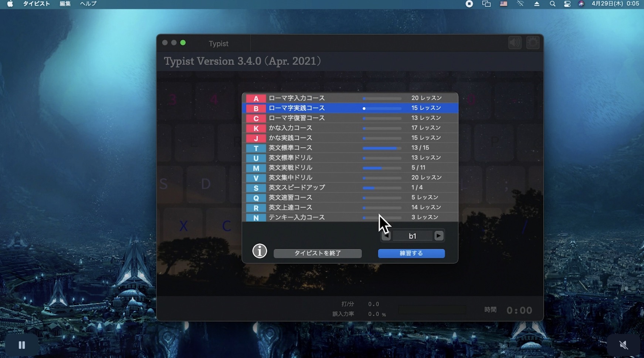Click the 17 レッスン count

426,128
